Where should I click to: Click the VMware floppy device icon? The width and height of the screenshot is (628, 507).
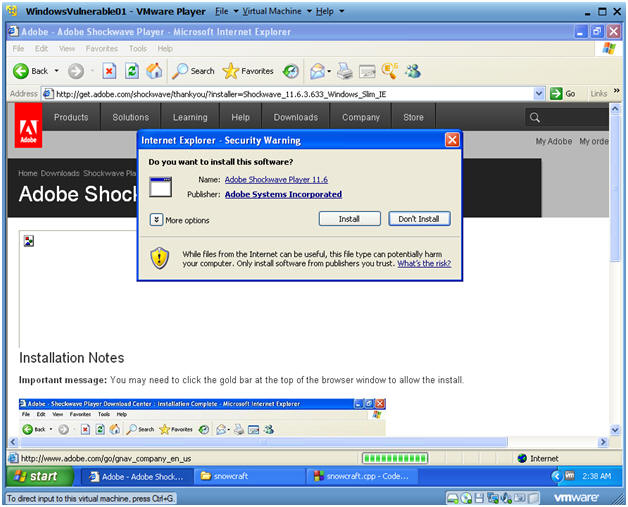pos(479,498)
